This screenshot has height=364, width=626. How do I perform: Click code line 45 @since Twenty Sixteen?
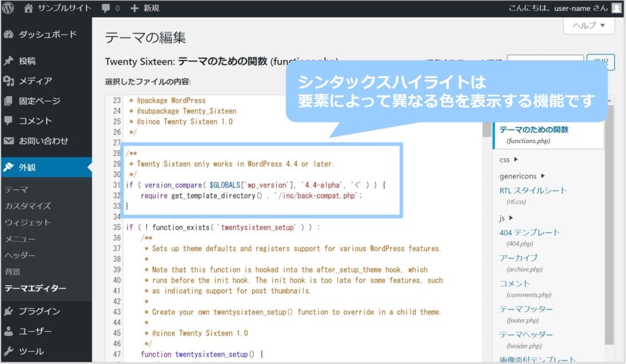[x=196, y=333]
